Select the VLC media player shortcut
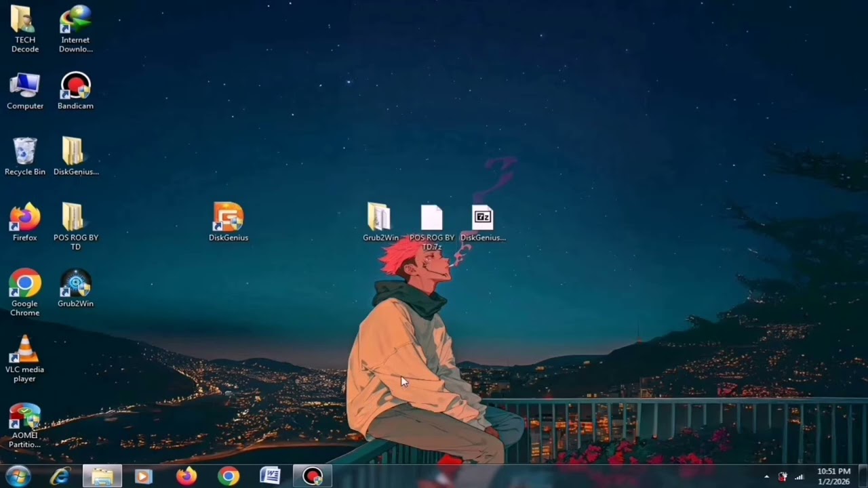This screenshot has height=488, width=868. coord(25,358)
